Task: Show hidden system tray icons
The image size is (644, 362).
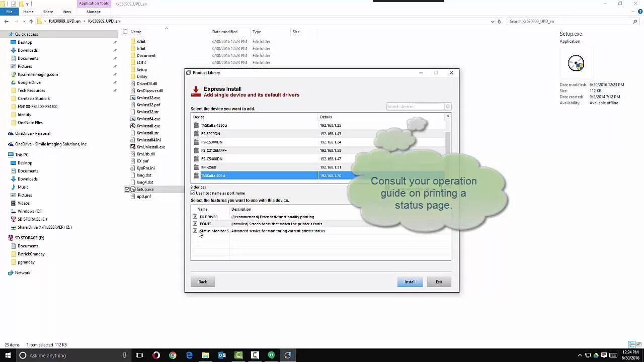Action: 580,355
